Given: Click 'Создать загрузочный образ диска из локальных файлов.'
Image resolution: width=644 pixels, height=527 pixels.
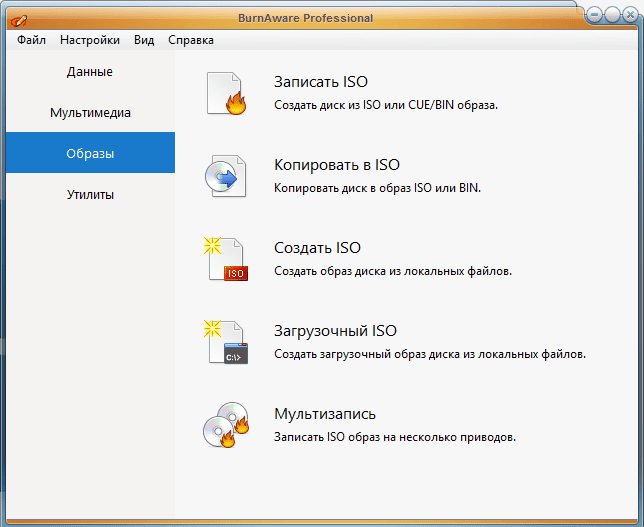Looking at the screenshot, I should 430,354.
